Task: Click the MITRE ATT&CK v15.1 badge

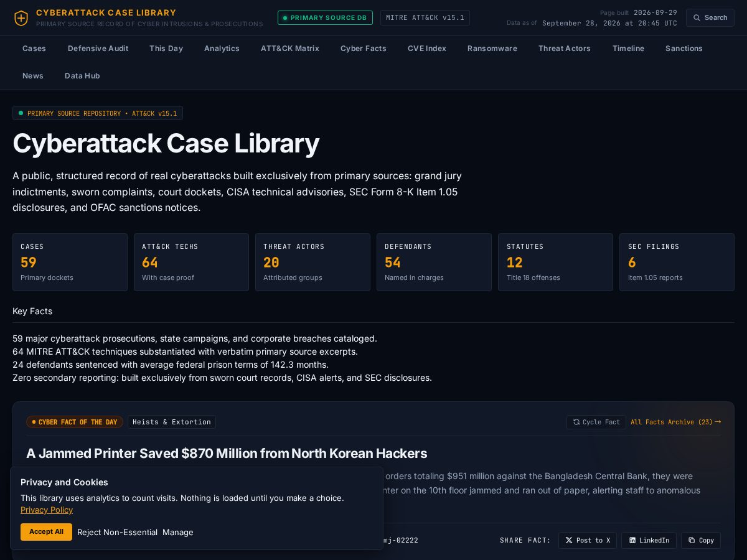Action: pos(425,17)
